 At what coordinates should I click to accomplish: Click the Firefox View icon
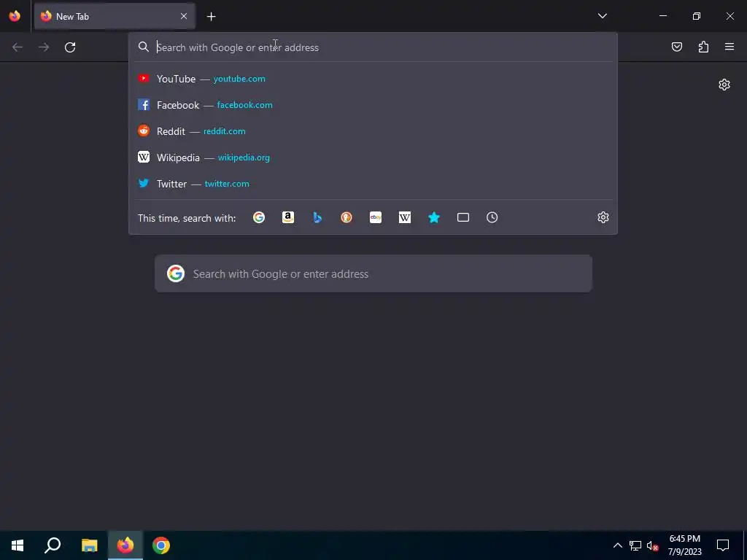15,16
